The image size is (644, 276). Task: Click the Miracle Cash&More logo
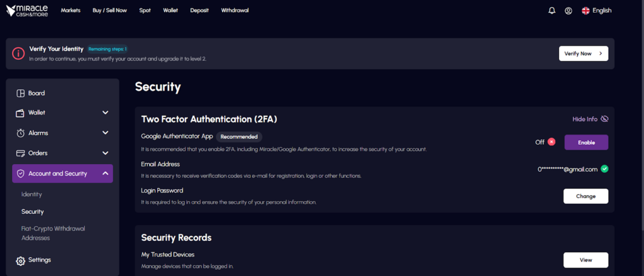coord(27,11)
